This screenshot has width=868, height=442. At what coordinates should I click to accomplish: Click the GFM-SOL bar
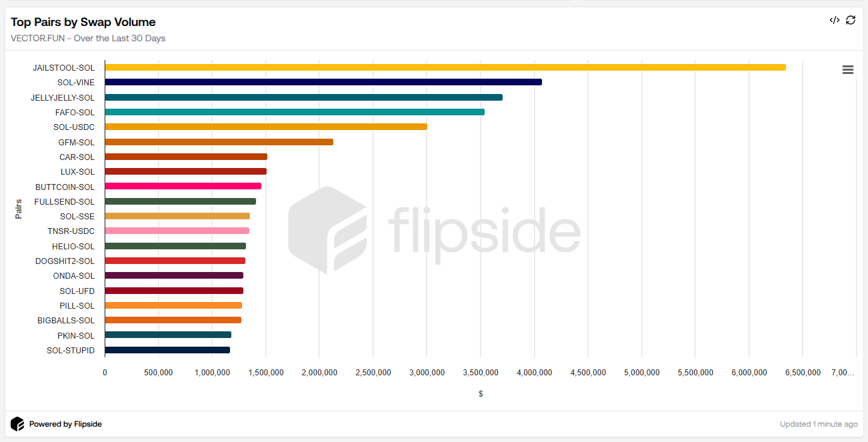pyautogui.click(x=219, y=142)
